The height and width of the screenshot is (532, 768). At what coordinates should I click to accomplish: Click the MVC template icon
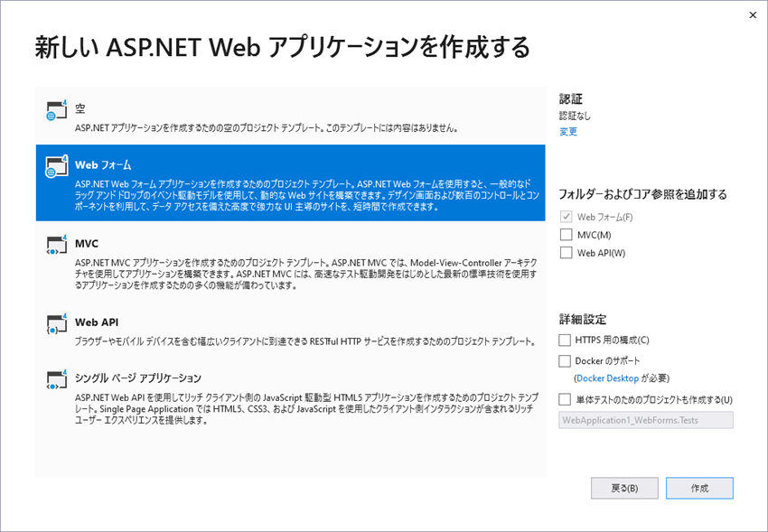click(56, 245)
